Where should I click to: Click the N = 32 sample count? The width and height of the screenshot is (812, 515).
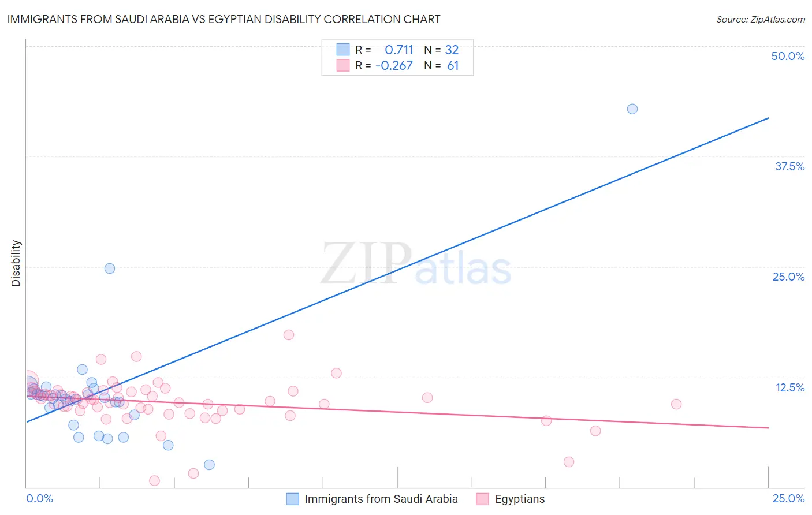tap(441, 50)
